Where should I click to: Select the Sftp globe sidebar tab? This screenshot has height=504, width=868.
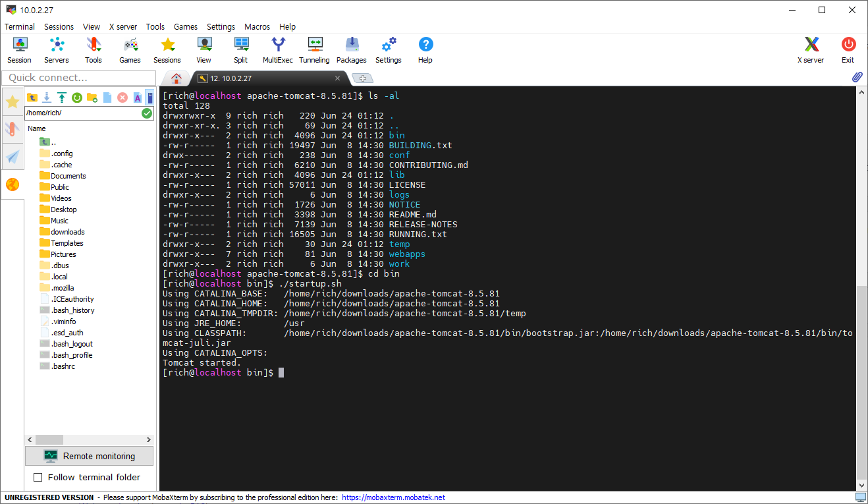[x=13, y=184]
